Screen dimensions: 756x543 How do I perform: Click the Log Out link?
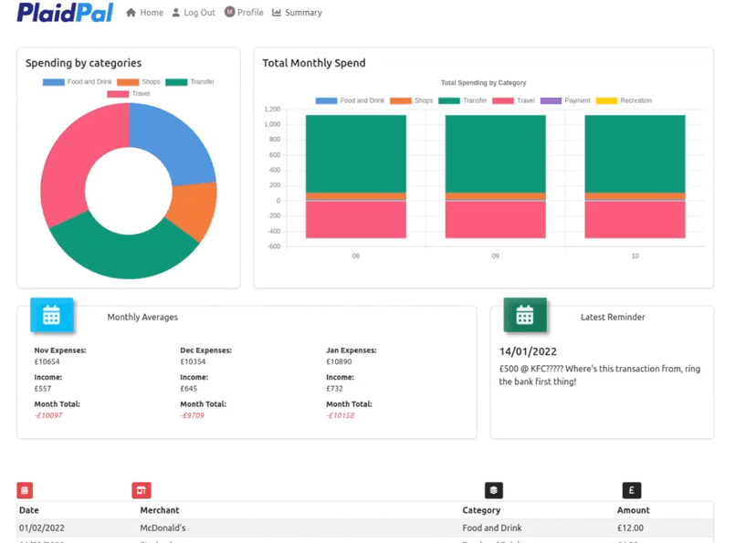(x=199, y=13)
